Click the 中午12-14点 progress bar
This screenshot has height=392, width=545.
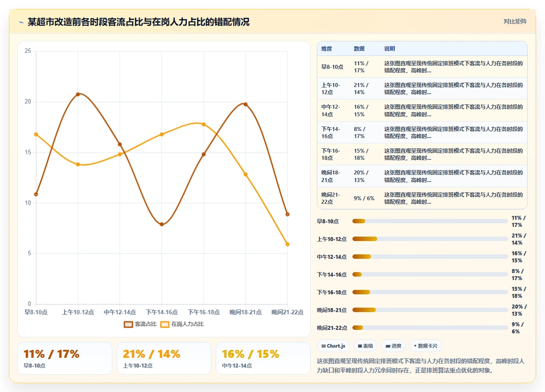tap(430, 257)
